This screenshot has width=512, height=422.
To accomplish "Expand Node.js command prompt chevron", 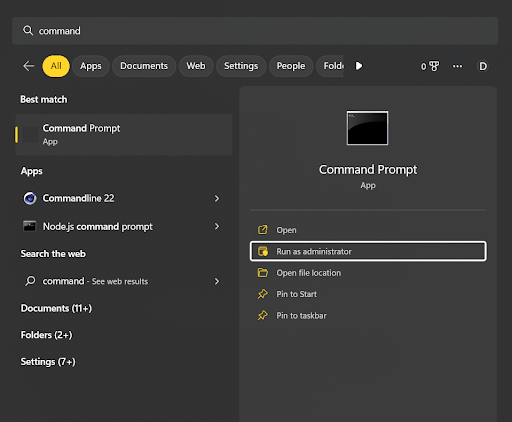I will click(x=217, y=226).
